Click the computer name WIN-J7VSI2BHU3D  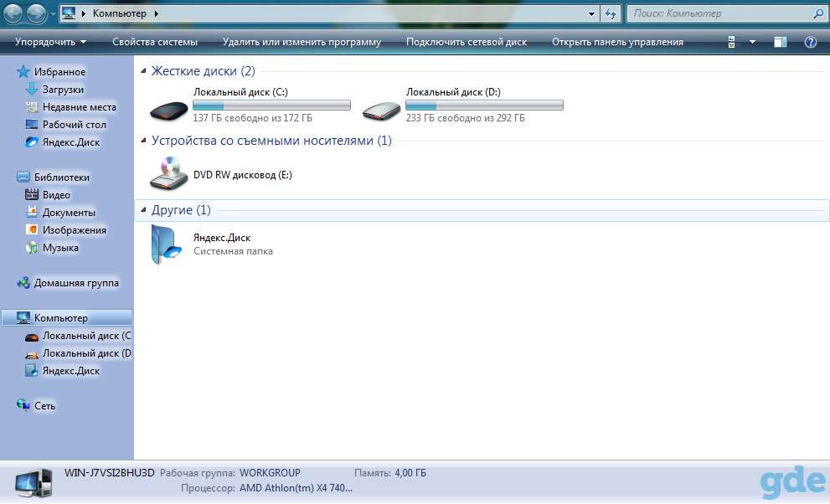click(110, 472)
